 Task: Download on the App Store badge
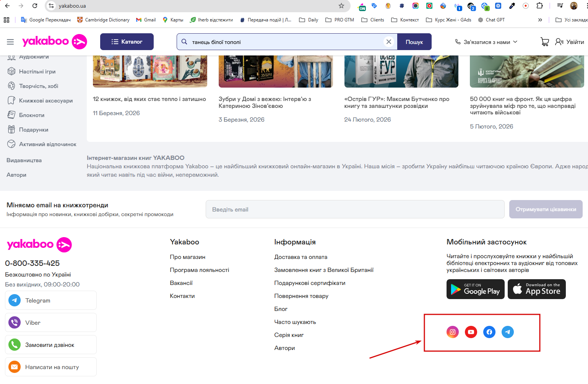(x=537, y=289)
